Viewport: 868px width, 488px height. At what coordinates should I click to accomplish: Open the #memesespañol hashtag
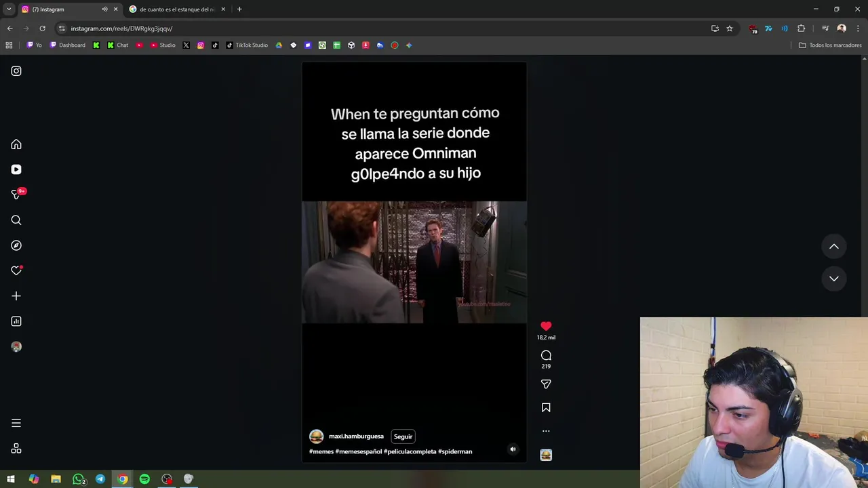coord(359,451)
